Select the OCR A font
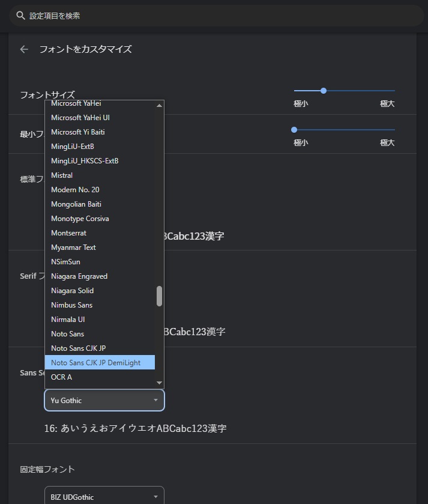 (100, 377)
